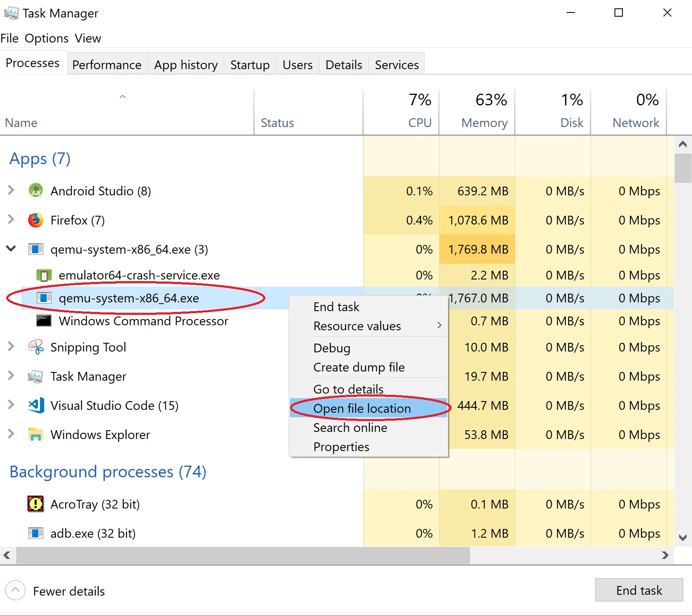692x616 pixels.
Task: Click the vertical scrollbar down arrow
Action: 683,538
